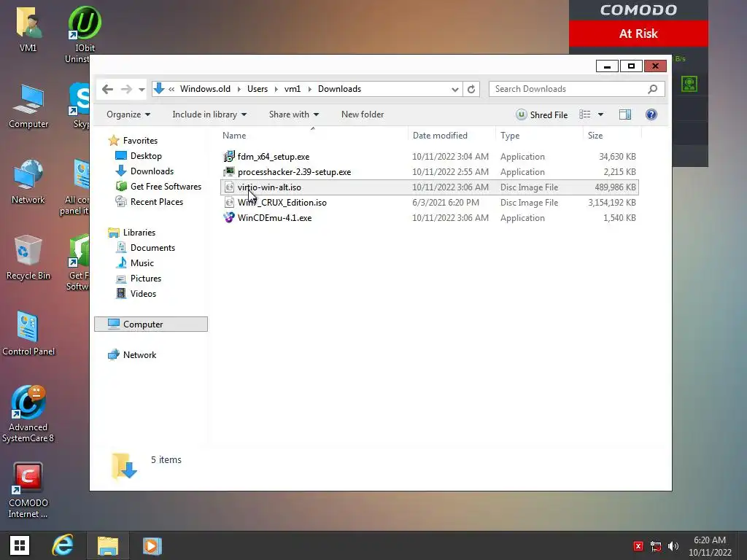Open the Network desktop icon
This screenshot has height=560, width=747.
(x=28, y=182)
